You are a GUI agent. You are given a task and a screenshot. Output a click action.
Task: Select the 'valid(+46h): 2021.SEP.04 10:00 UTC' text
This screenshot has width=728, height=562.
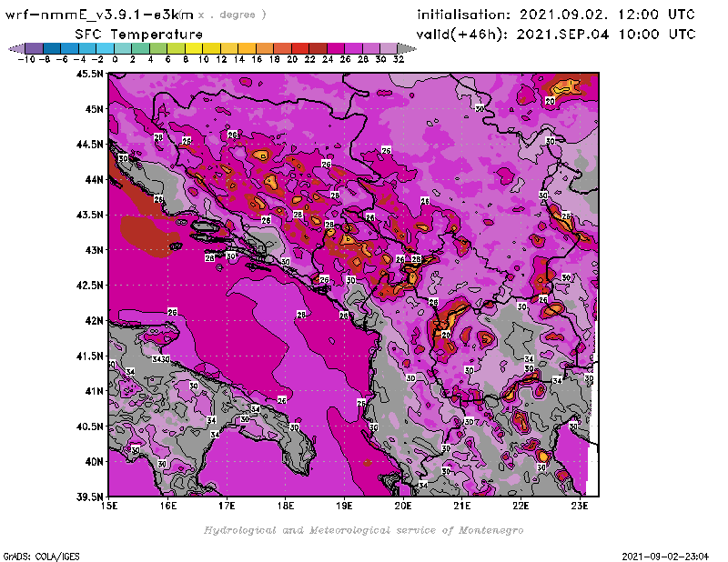click(556, 35)
